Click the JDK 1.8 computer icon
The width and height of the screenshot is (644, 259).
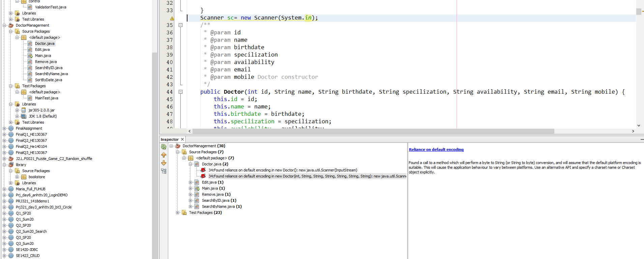pyautogui.click(x=24, y=116)
